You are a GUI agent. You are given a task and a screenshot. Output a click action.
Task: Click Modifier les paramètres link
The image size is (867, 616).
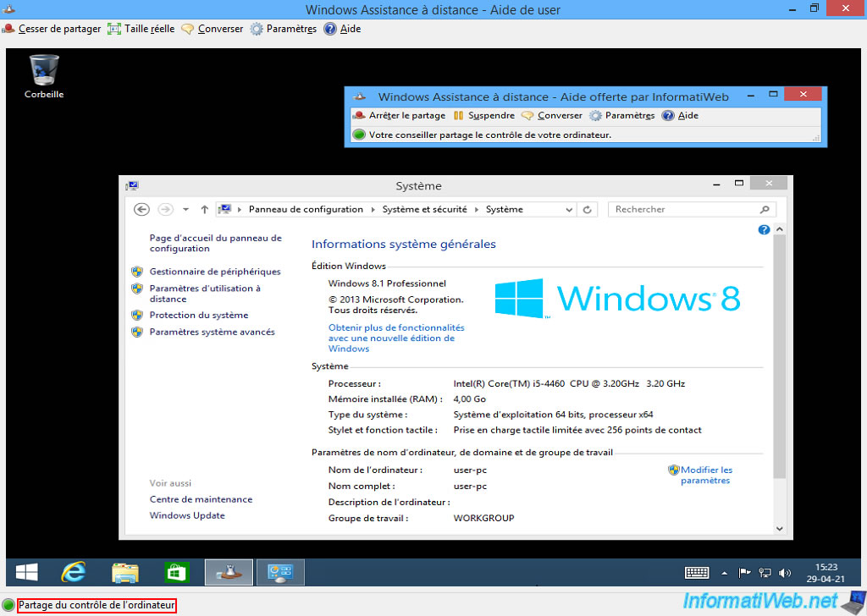tap(706, 476)
